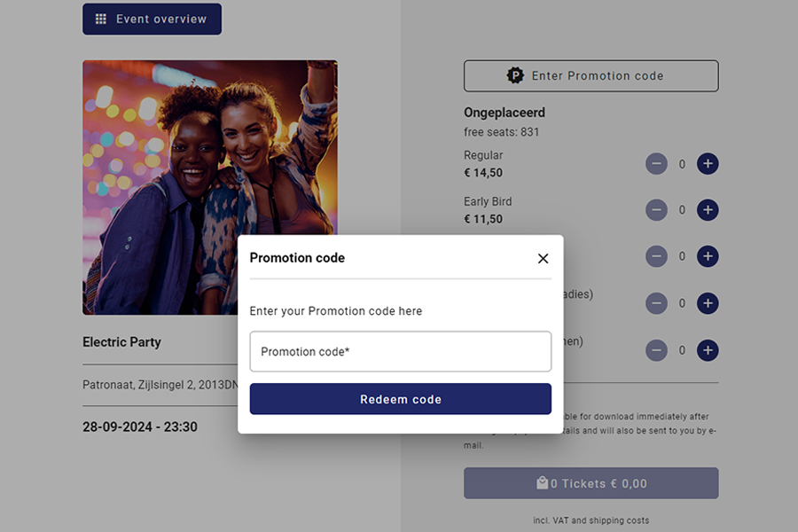Remove one Early Bird ticket
This screenshot has height=532, width=798.
[656, 210]
